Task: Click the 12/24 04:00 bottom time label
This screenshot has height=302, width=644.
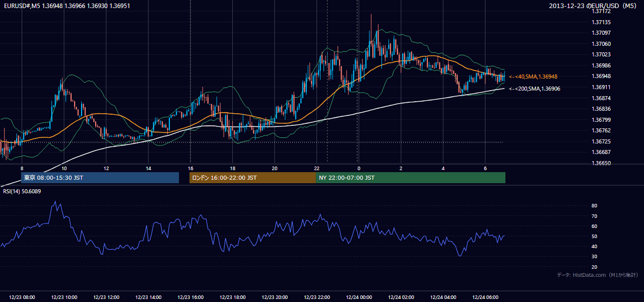Action: click(x=443, y=297)
